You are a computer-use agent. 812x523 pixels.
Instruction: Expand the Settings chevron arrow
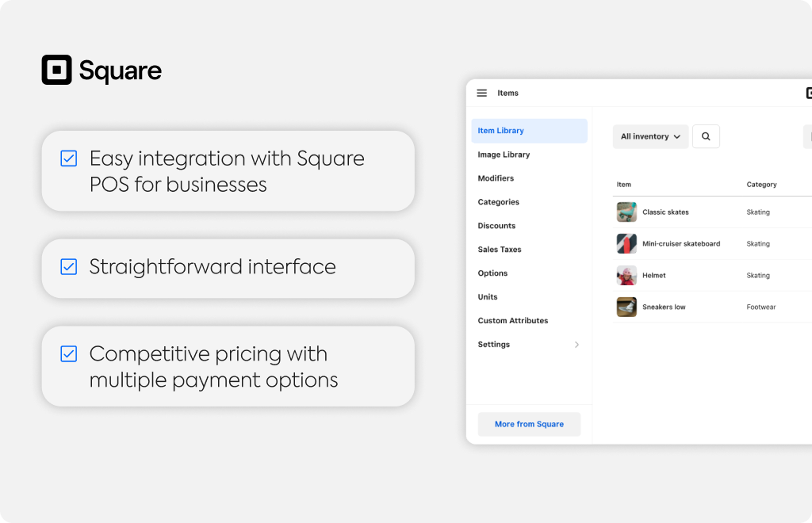pyautogui.click(x=576, y=345)
